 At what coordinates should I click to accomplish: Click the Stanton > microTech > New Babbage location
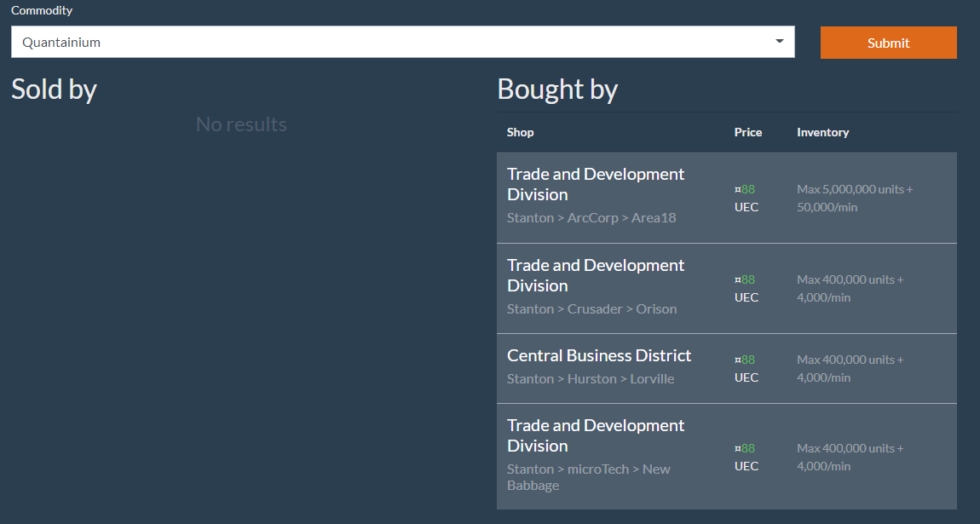pos(588,476)
